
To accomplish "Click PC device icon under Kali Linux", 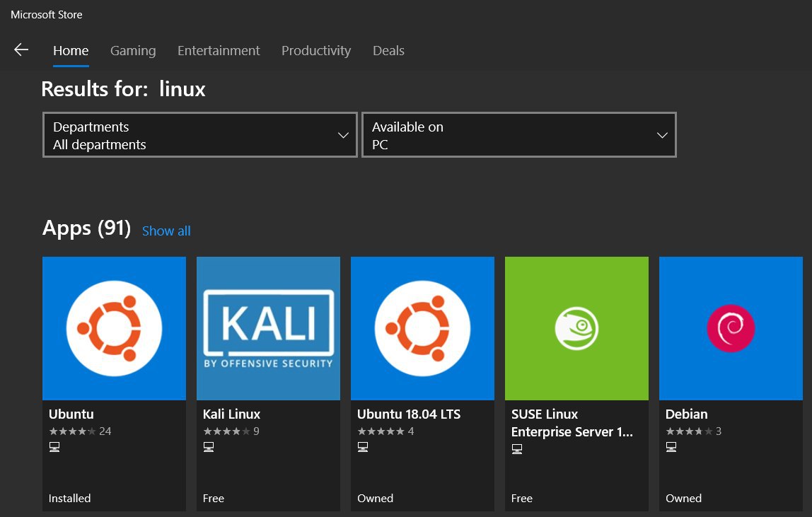I will pos(209,447).
